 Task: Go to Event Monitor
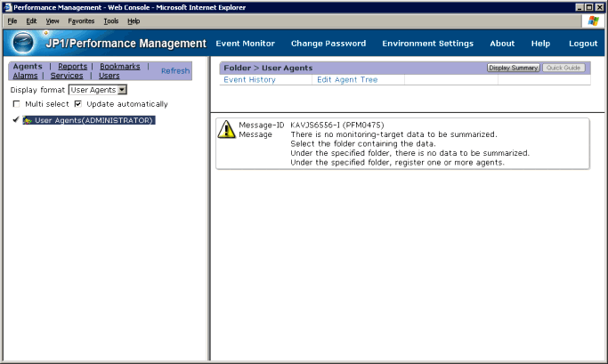pyautogui.click(x=245, y=44)
